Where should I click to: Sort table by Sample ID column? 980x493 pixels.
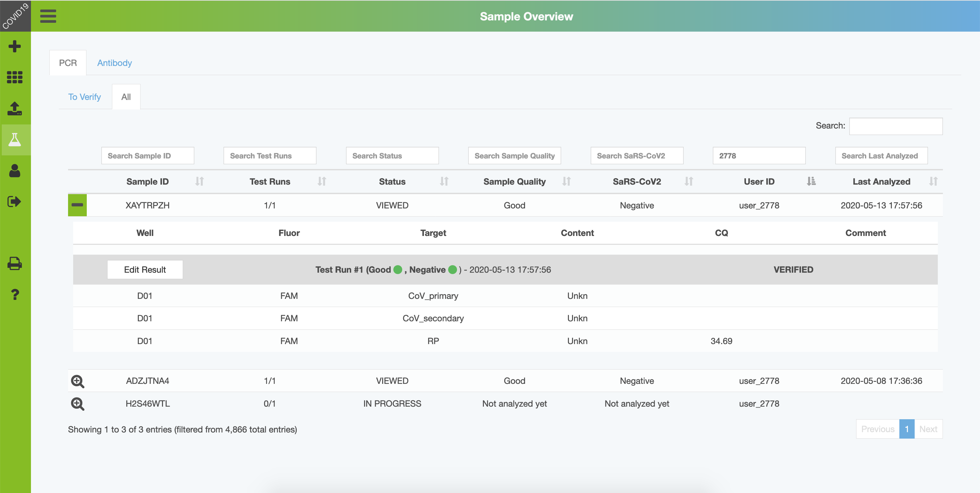point(148,182)
